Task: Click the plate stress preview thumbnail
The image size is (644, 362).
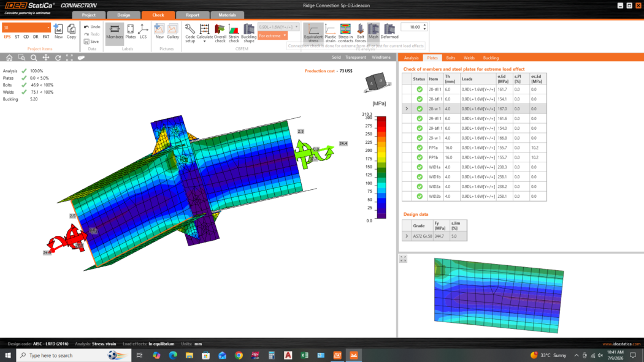Action: [499, 295]
